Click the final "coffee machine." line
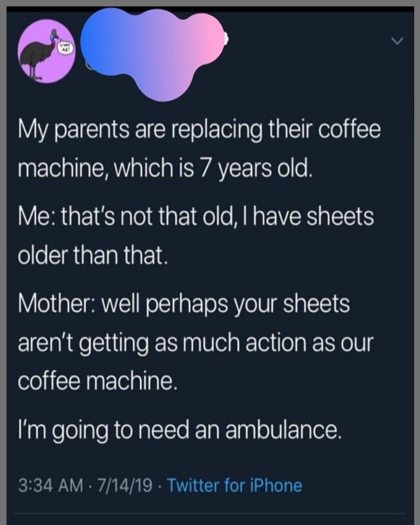 tap(97, 381)
